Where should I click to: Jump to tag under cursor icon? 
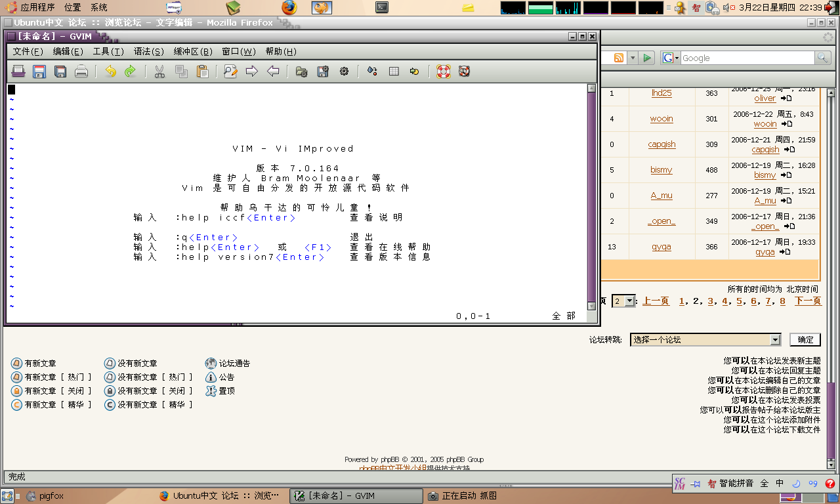415,72
